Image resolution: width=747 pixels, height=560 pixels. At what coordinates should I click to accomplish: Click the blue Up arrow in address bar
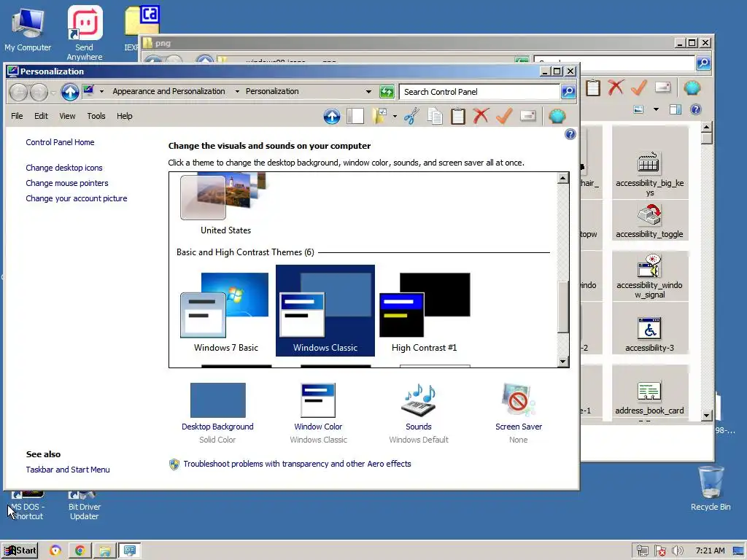tap(70, 92)
